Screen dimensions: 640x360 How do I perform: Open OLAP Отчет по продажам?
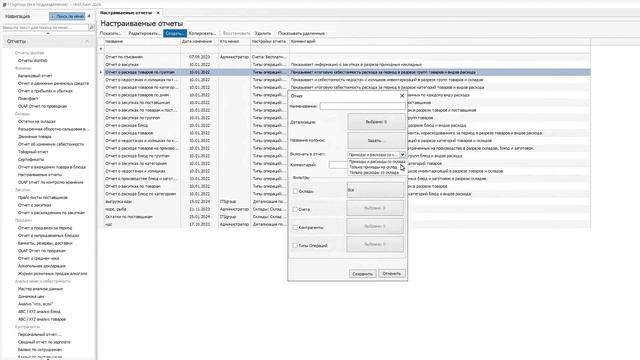pos(42,251)
